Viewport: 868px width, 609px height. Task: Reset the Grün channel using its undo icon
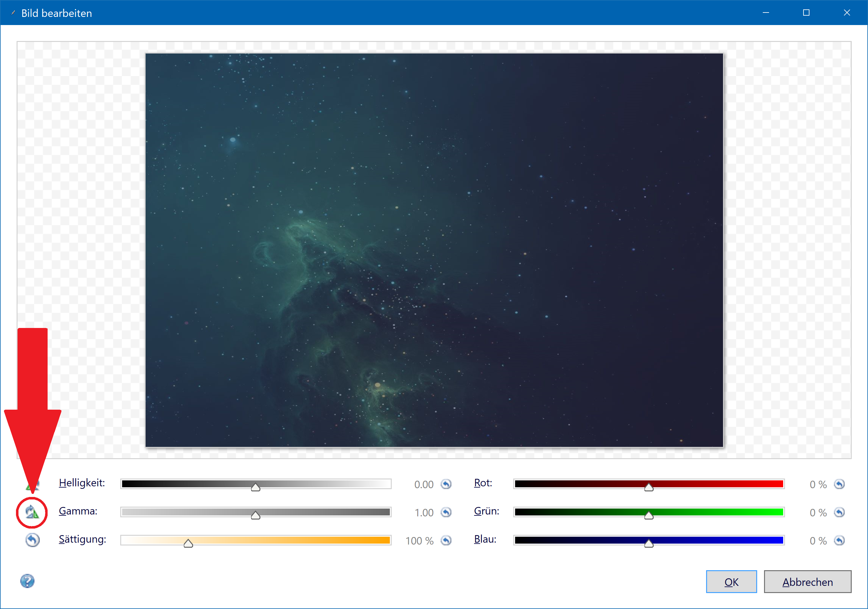tap(839, 512)
